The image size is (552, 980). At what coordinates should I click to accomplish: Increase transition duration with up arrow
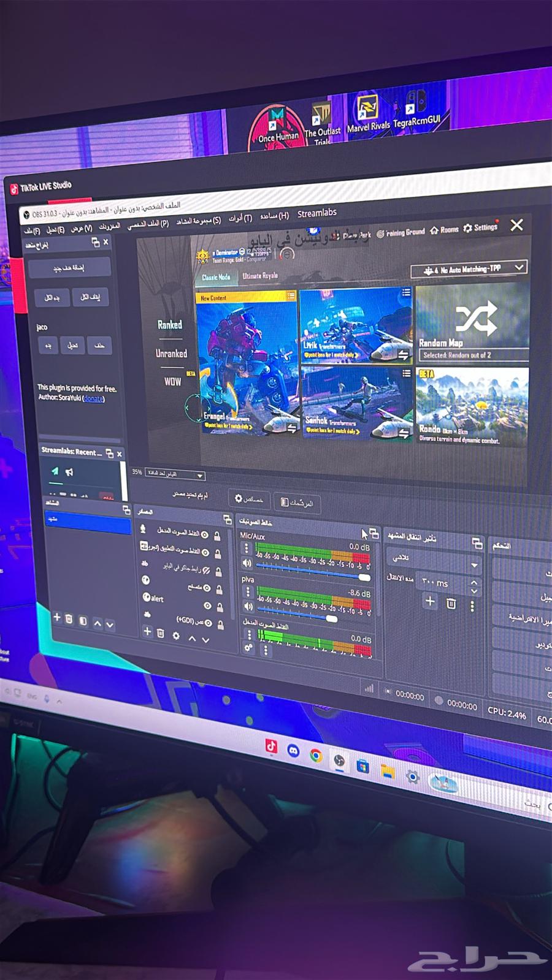click(474, 582)
